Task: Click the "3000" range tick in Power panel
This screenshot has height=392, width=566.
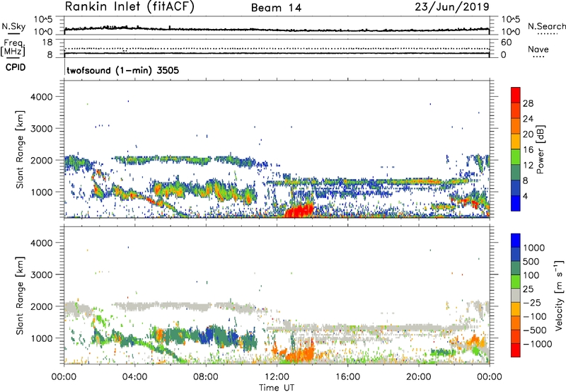Action: pyautogui.click(x=42, y=129)
